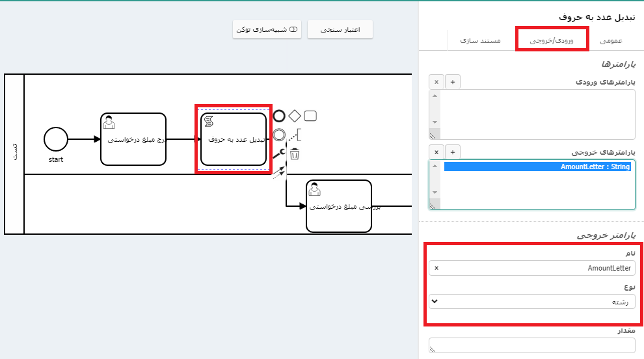The height and width of the screenshot is (359, 644).
Task: Select the connect arrows tool
Action: click(x=279, y=171)
